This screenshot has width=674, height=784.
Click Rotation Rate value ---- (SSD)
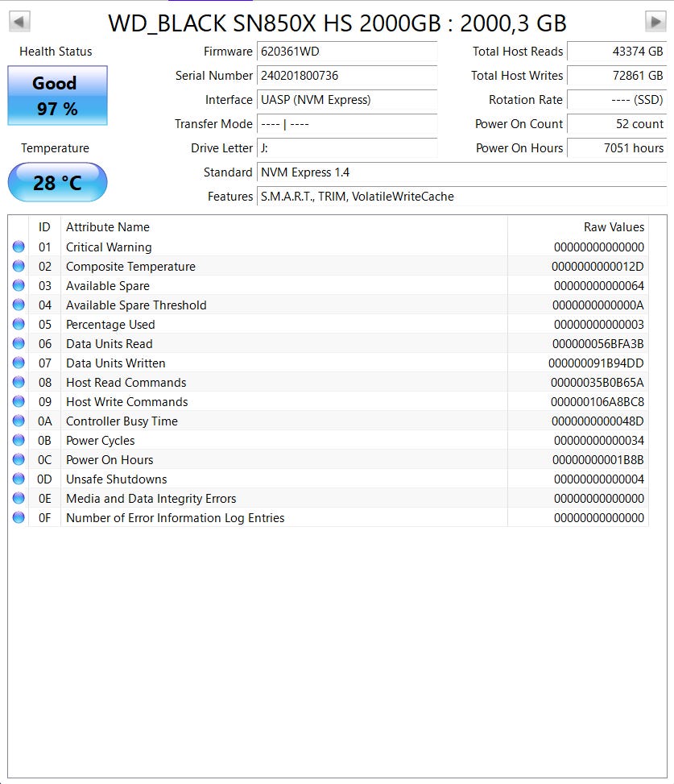coord(617,99)
